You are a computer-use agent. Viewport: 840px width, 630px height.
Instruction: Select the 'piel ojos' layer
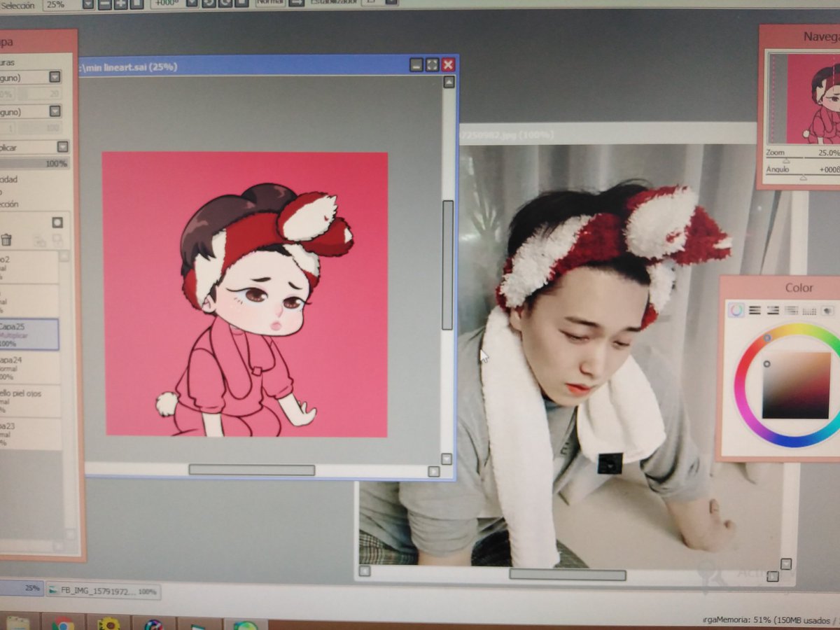(x=29, y=402)
